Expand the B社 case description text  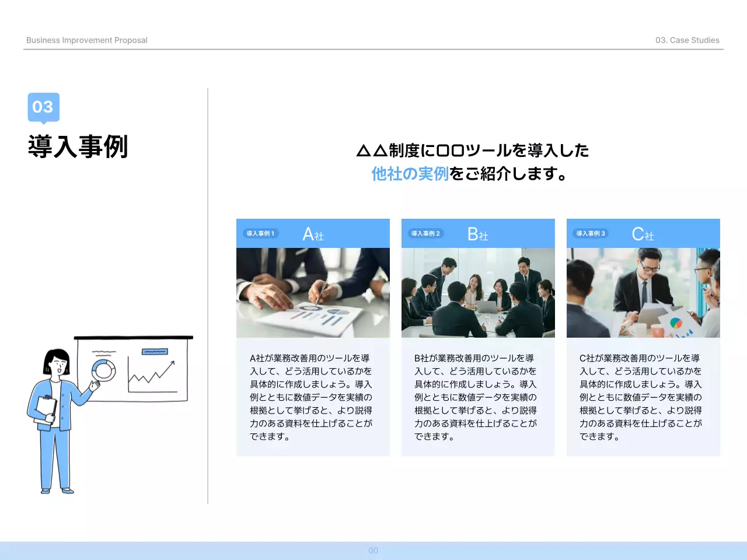(476, 397)
